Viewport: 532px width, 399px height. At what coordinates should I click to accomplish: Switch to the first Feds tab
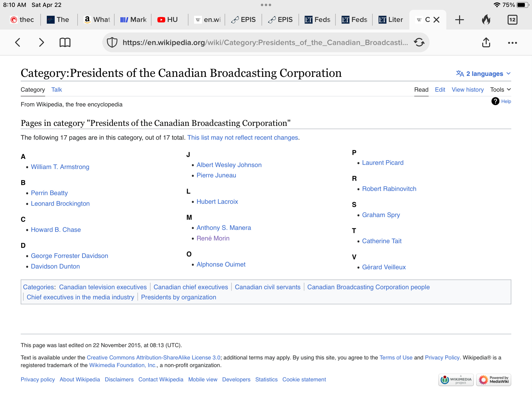click(317, 20)
